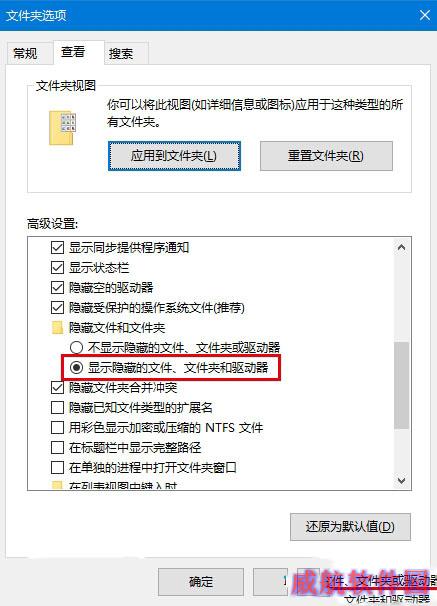The image size is (437, 606).
Task: Enable 在标题栏中显示完整路径 checkbox
Action: 57,448
